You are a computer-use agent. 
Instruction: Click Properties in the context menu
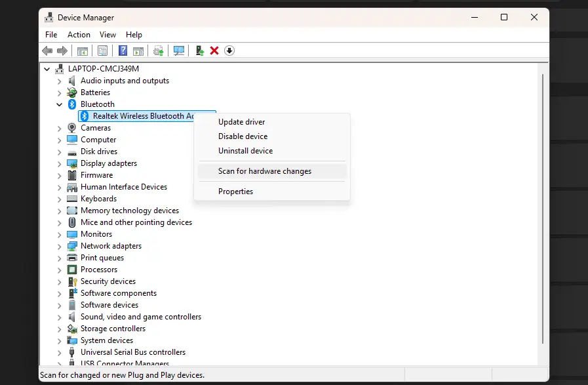[x=235, y=191]
